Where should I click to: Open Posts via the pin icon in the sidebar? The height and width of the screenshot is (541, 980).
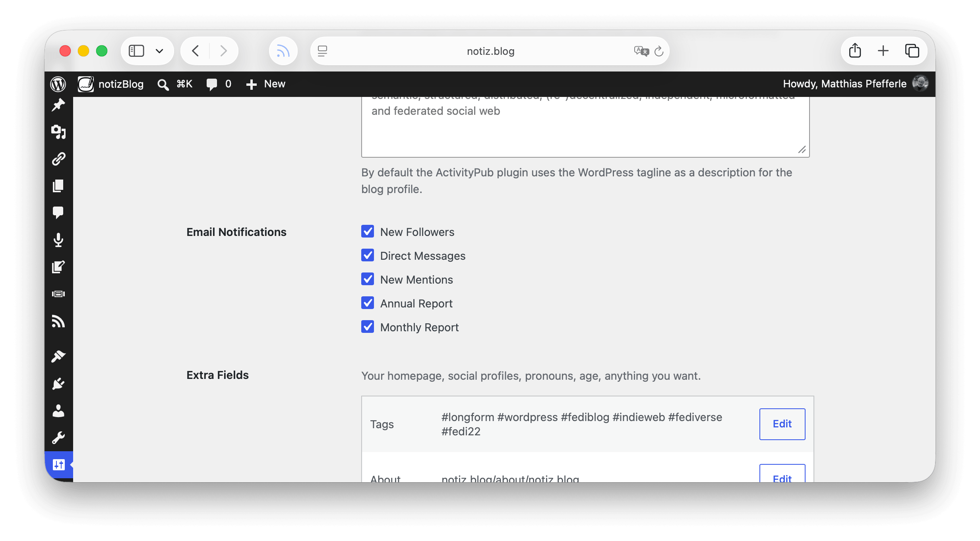click(58, 105)
